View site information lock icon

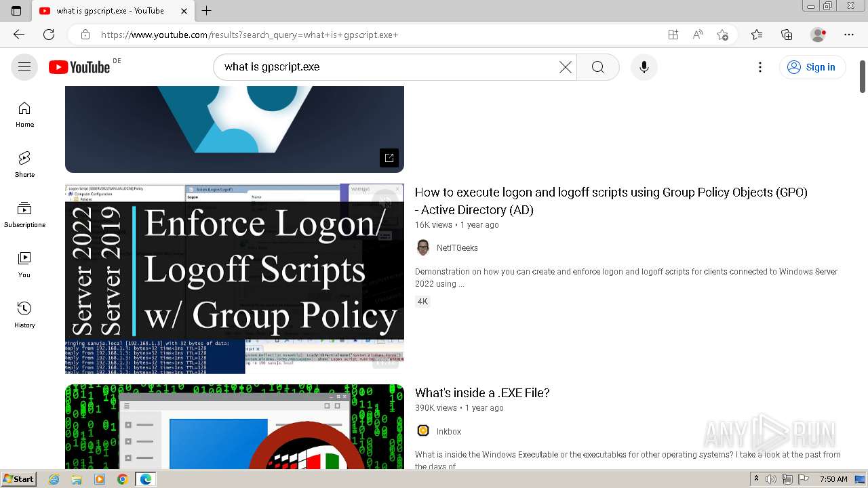(85, 35)
